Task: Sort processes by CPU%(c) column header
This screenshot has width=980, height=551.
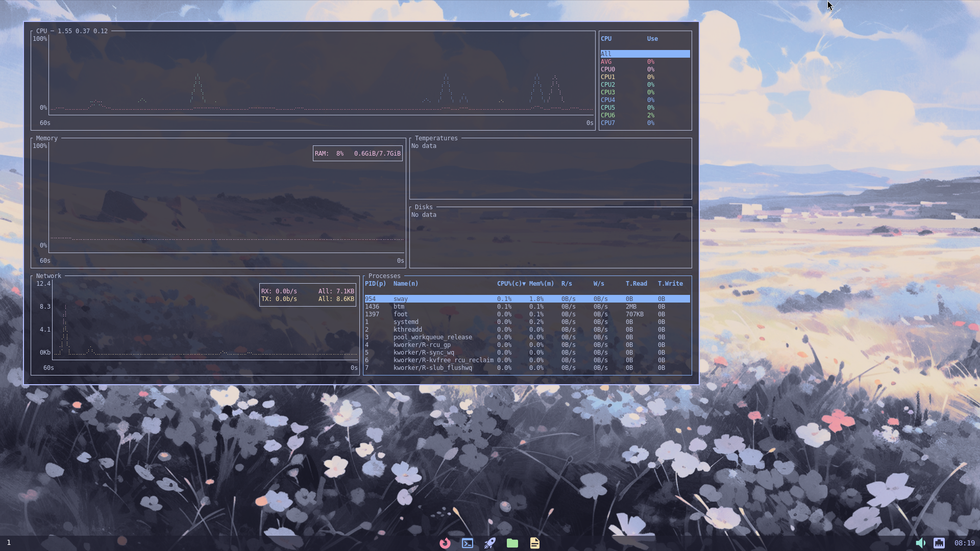Action: pyautogui.click(x=511, y=284)
